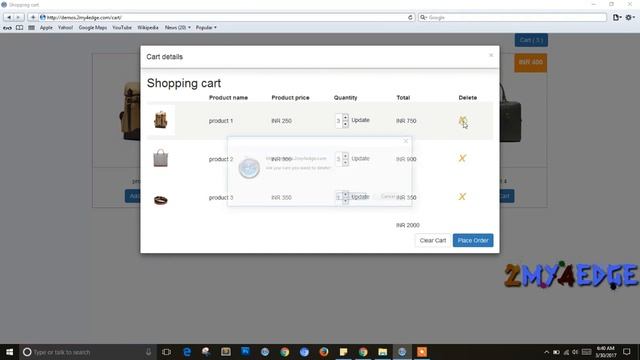The height and width of the screenshot is (360, 640).
Task: Click the INR 750 total for product 1
Action: click(406, 121)
